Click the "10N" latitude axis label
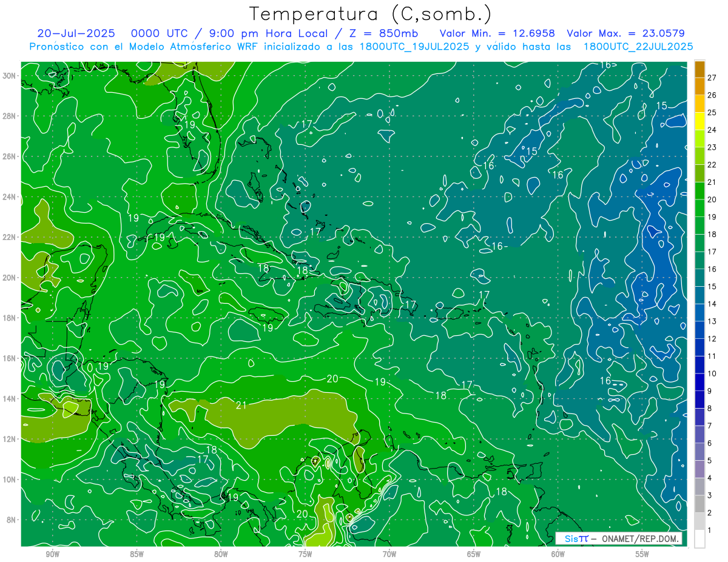Screen dimensions: 728x562 click(x=10, y=480)
